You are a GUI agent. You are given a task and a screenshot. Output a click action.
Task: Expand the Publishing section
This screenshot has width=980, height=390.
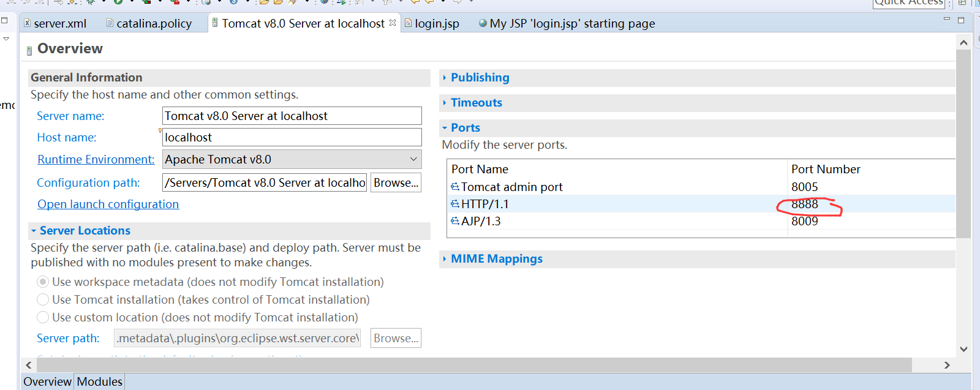(445, 78)
